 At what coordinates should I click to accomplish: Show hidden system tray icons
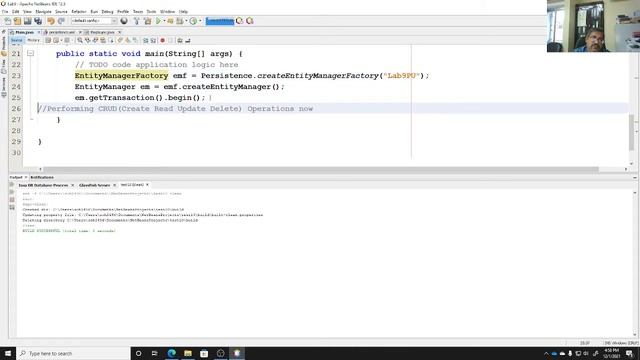[546, 353]
